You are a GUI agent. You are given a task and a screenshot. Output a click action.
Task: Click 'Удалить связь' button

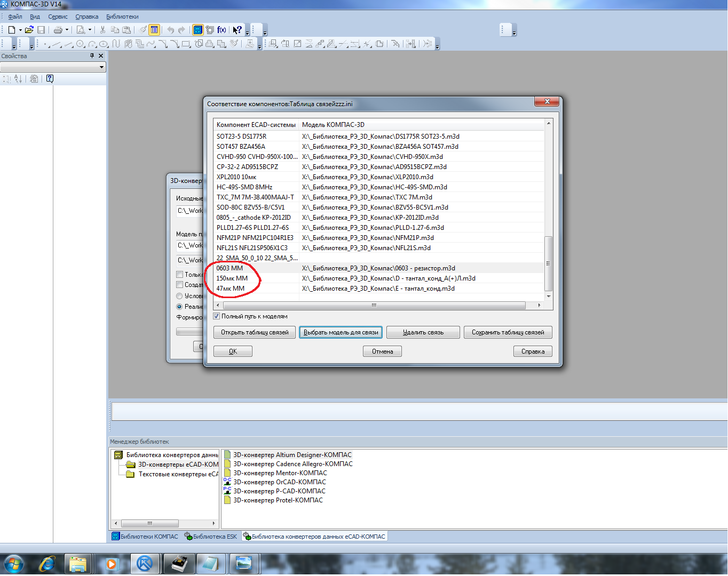click(423, 332)
